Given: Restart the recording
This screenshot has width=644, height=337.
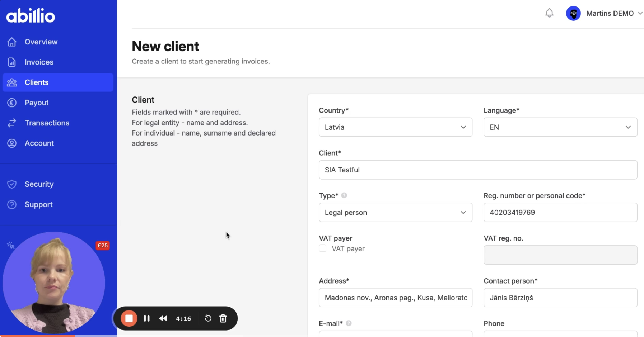Looking at the screenshot, I should click(x=208, y=318).
